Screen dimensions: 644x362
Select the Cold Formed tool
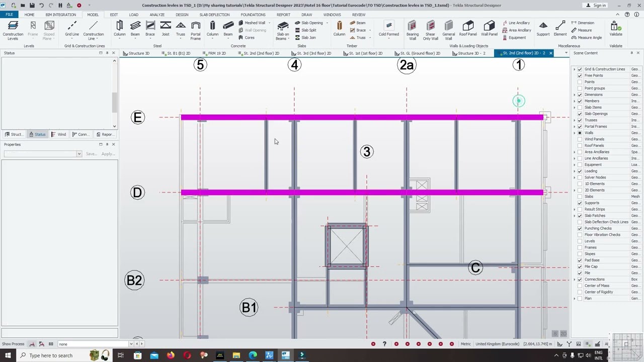pyautogui.click(x=388, y=29)
